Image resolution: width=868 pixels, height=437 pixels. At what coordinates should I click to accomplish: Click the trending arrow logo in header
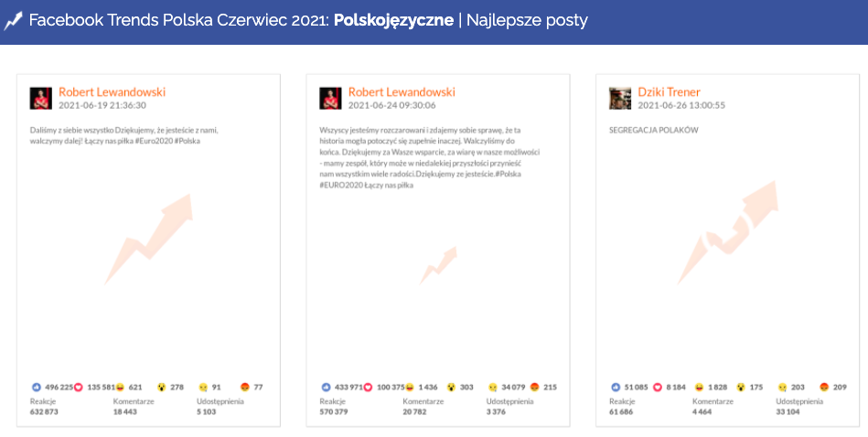[13, 20]
